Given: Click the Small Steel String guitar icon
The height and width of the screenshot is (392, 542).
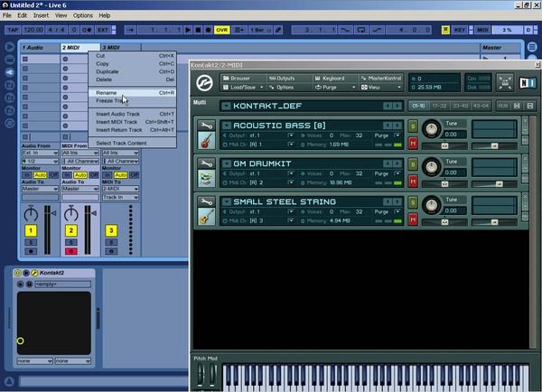Looking at the screenshot, I should pyautogui.click(x=206, y=218).
